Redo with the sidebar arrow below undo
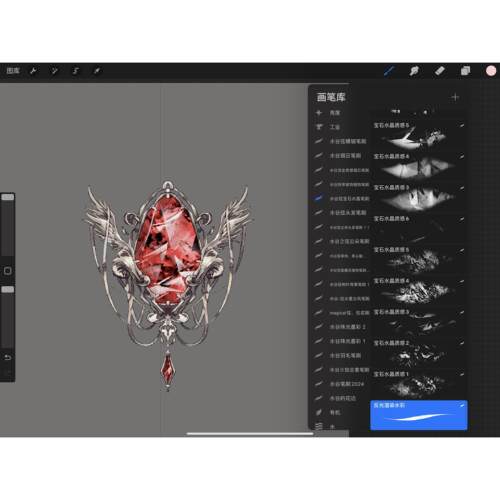 (x=7, y=373)
